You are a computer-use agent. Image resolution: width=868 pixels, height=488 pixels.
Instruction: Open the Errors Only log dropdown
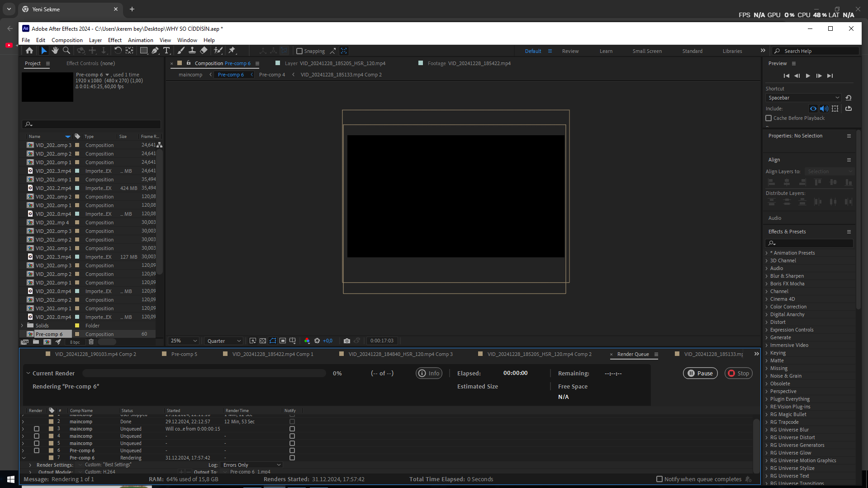click(251, 465)
